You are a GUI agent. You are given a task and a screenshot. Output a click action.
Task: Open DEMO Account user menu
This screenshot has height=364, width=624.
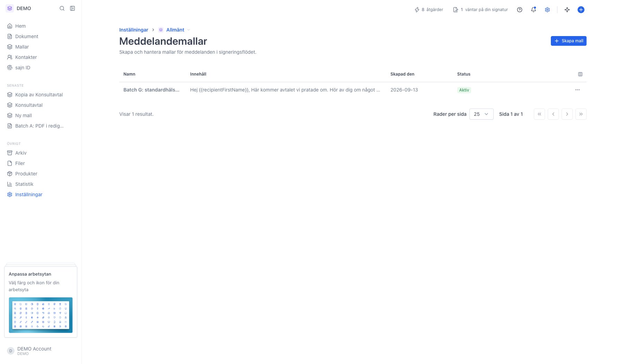point(41,351)
